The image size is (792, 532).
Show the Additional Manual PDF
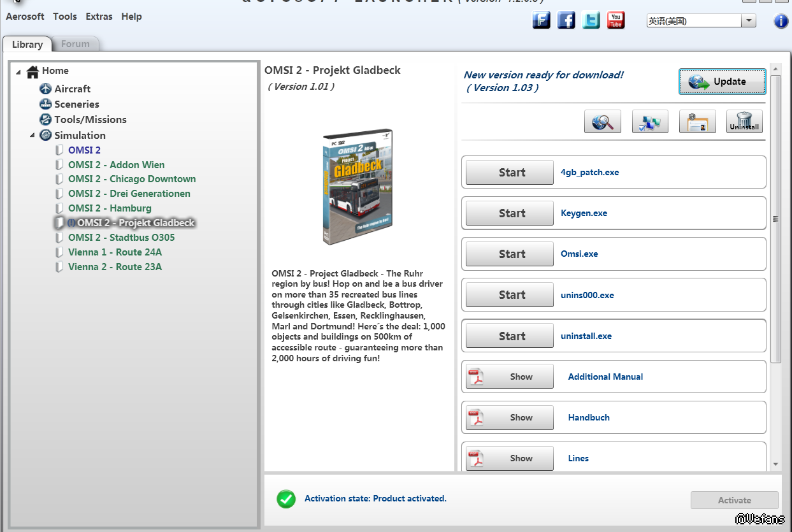(x=510, y=377)
